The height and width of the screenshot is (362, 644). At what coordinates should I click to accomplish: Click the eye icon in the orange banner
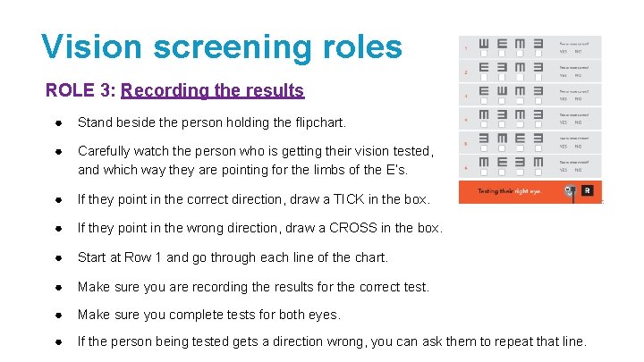pos(569,191)
